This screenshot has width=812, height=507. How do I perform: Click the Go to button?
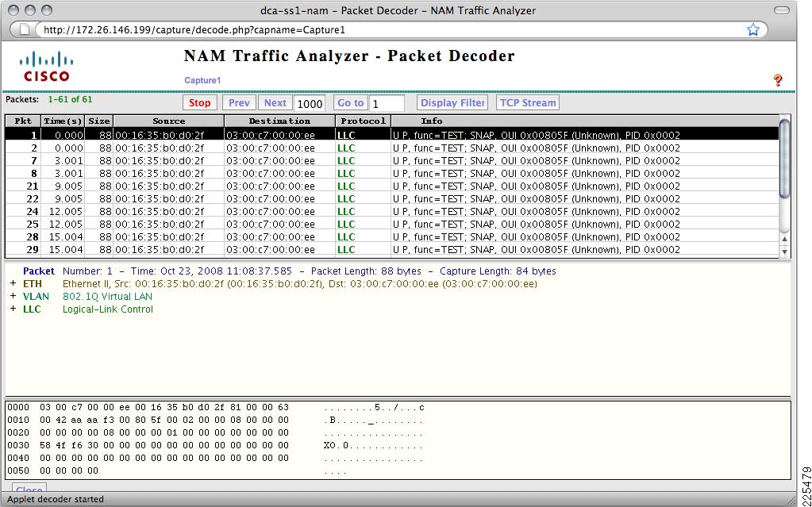point(351,102)
